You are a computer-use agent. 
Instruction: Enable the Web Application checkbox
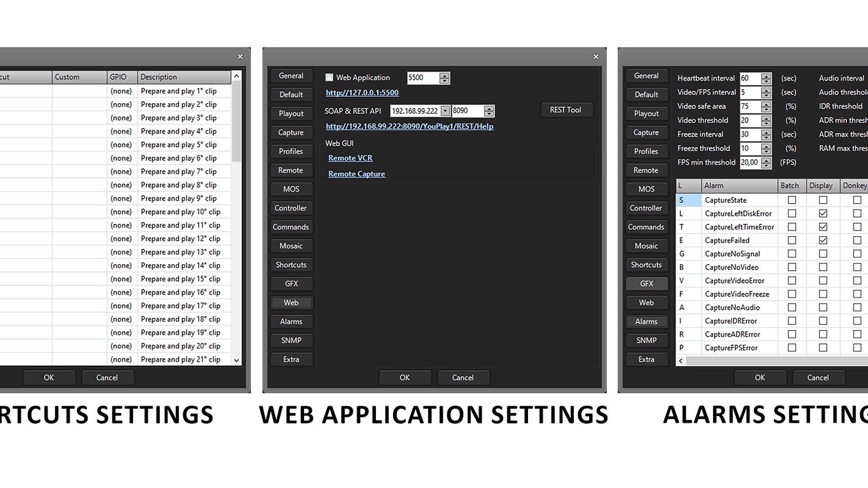330,77
